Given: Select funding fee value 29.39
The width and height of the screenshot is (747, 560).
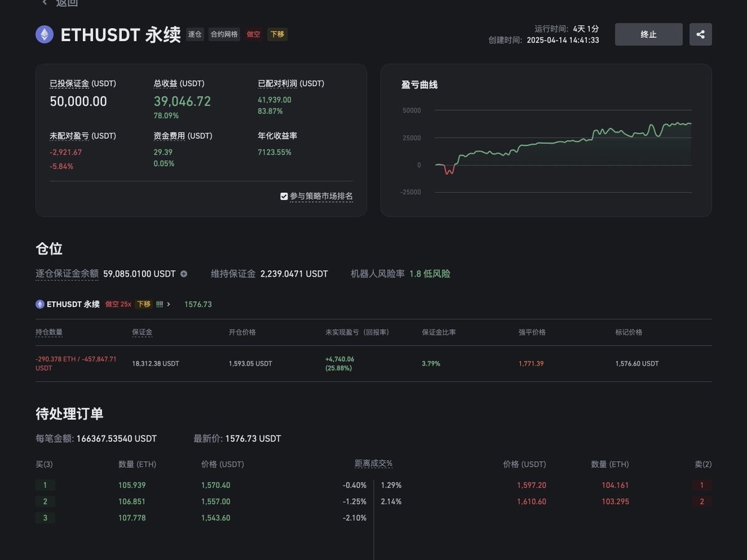Looking at the screenshot, I should [163, 152].
